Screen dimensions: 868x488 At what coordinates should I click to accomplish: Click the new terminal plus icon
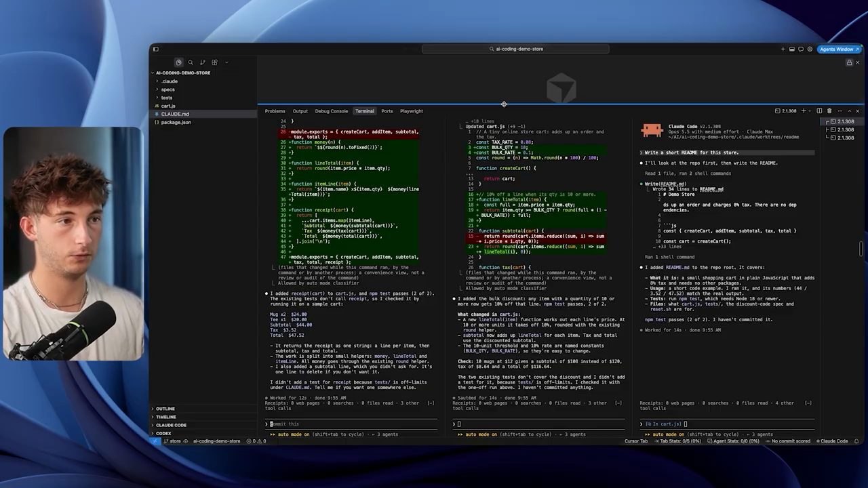pyautogui.click(x=804, y=111)
